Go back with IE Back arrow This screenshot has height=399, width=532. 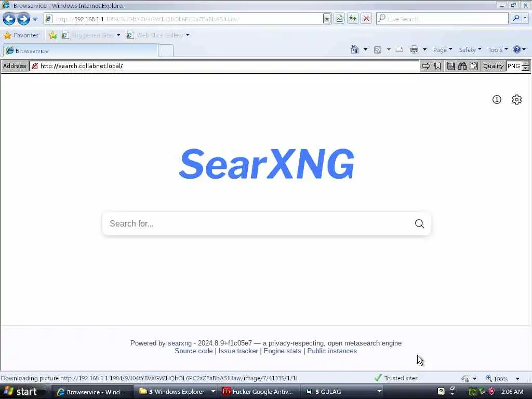(9, 19)
